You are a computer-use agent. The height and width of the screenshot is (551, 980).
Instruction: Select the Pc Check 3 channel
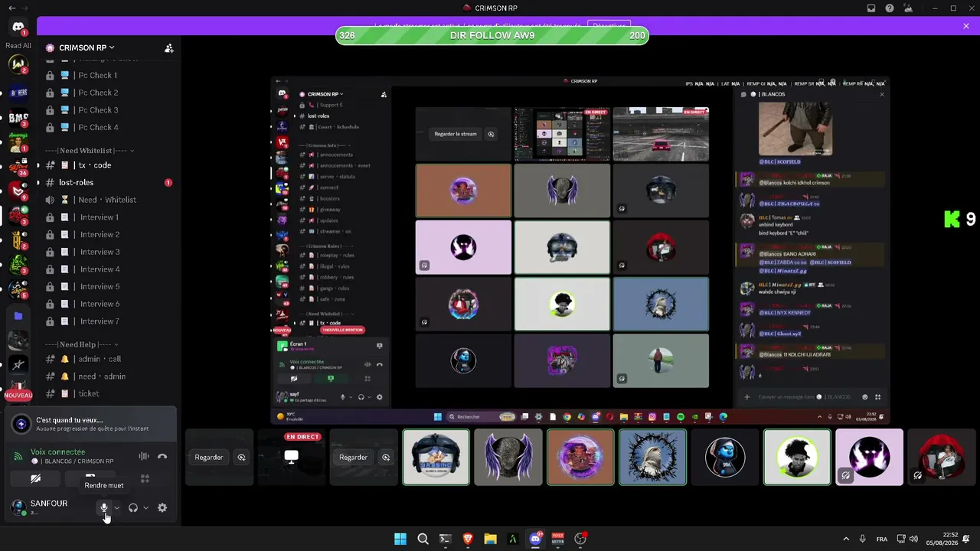pos(109,110)
